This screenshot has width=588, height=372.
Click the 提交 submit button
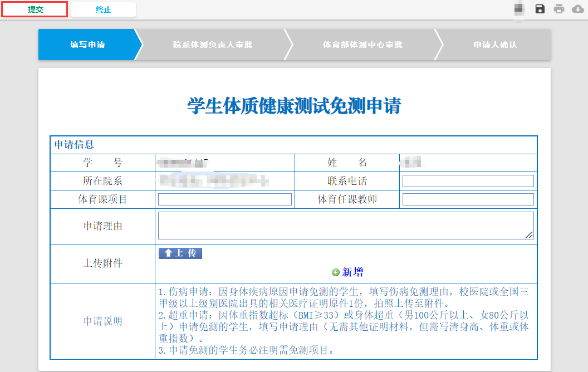pos(35,9)
